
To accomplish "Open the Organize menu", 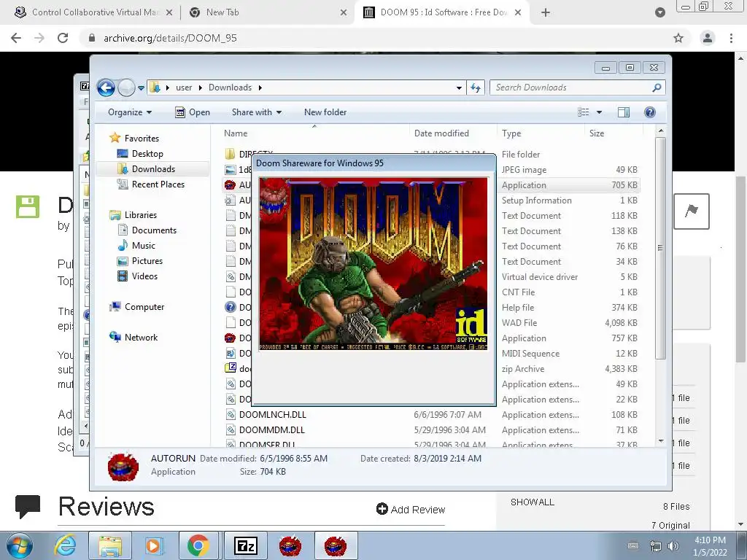I will click(130, 112).
